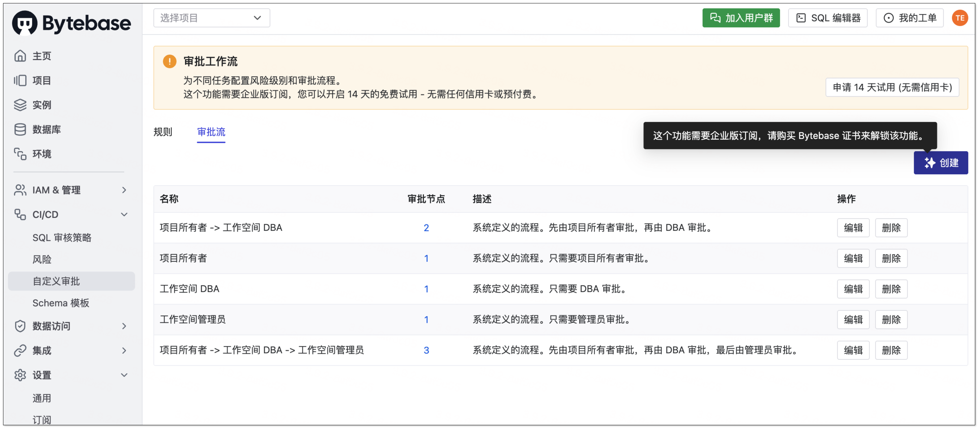The height and width of the screenshot is (430, 980).
Task: Open the Environments sidebar icon
Action: tap(20, 154)
